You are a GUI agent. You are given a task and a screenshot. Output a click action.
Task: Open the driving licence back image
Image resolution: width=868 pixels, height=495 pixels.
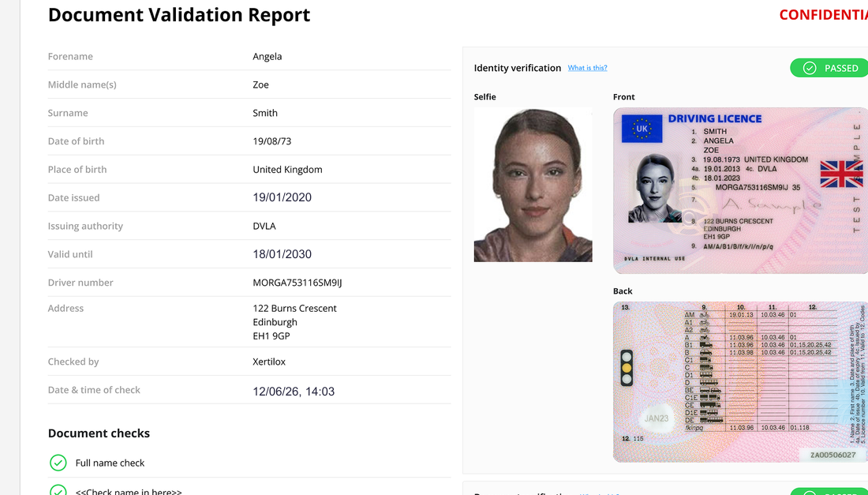[740, 382]
